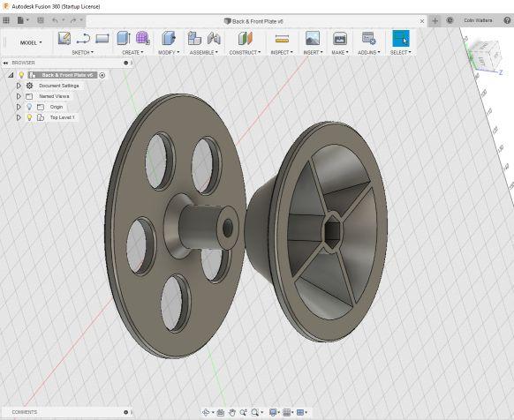Screen dimensions: 514x420
Task: Click the Browser panel options dot
Action: (126, 63)
